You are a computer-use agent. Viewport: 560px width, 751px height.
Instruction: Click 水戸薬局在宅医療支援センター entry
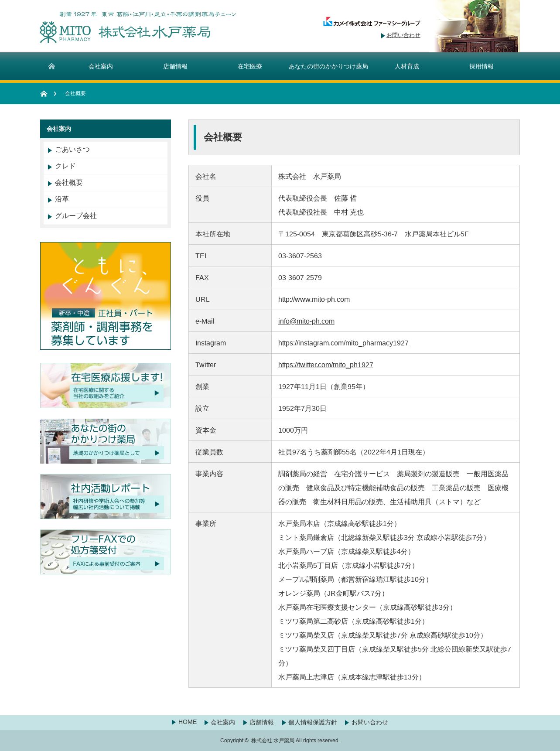coord(367,607)
